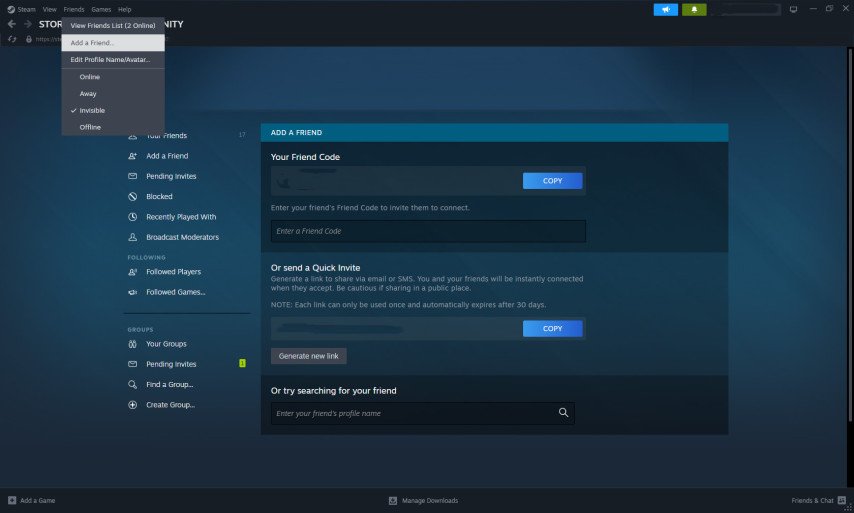The width and height of the screenshot is (854, 513).
Task: Open the Help menu
Action: [125, 9]
